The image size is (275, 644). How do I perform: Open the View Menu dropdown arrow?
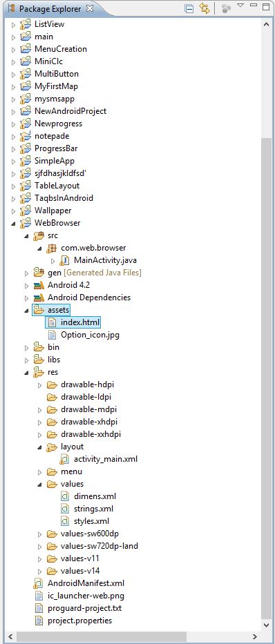point(241,6)
